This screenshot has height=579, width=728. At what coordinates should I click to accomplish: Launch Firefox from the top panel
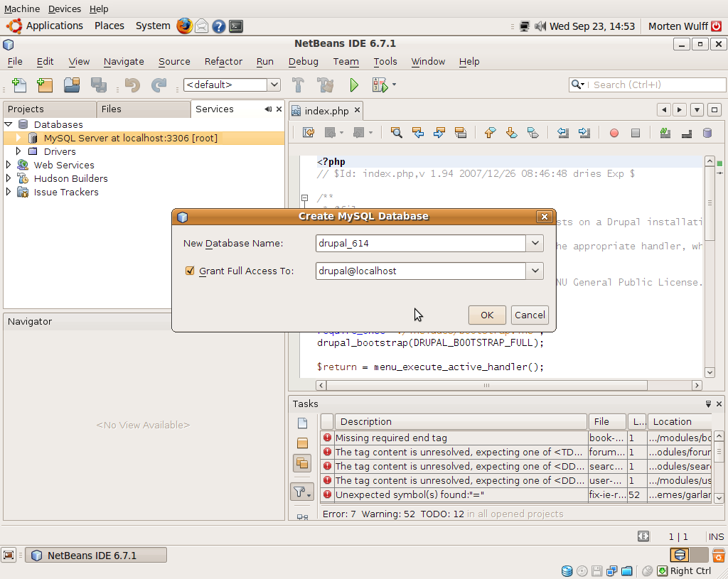pyautogui.click(x=184, y=26)
